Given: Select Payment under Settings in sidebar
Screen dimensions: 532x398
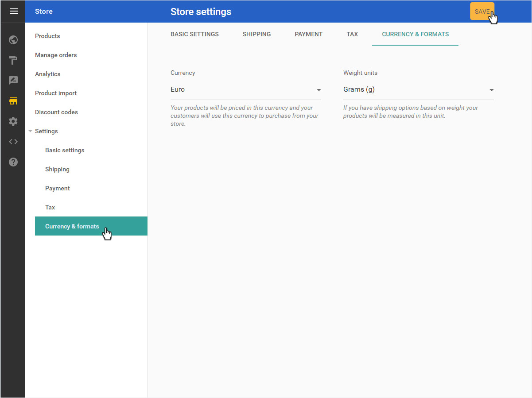Looking at the screenshot, I should (x=58, y=188).
